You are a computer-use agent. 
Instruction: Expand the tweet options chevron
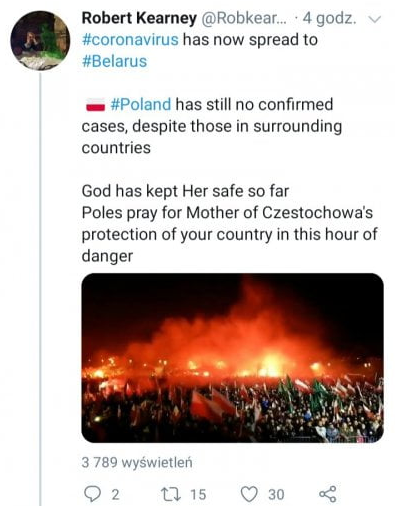(x=374, y=19)
